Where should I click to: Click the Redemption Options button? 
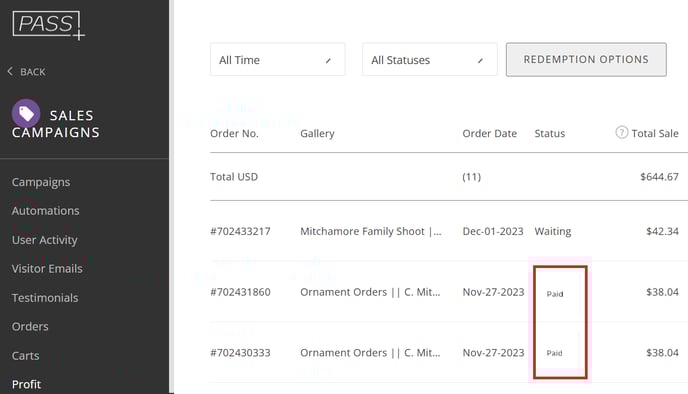586,60
